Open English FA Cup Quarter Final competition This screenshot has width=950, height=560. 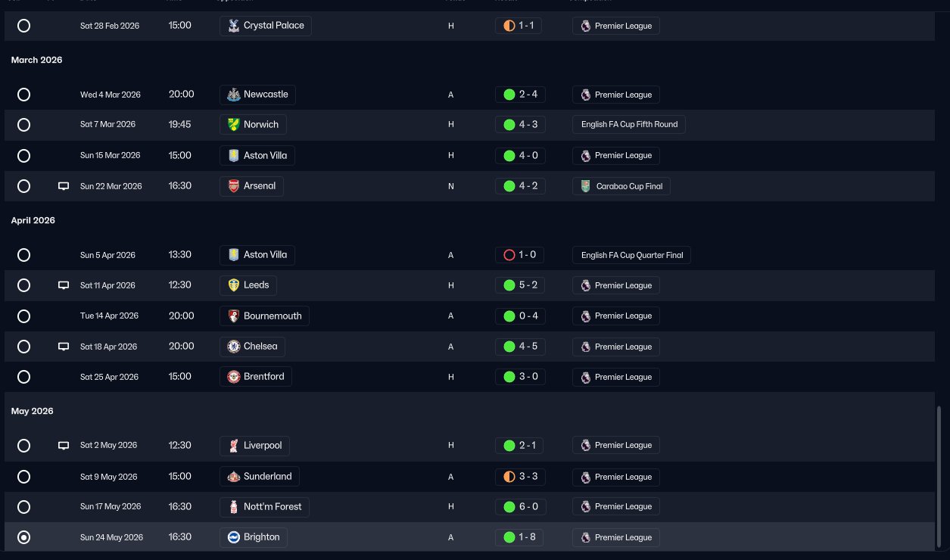(631, 255)
